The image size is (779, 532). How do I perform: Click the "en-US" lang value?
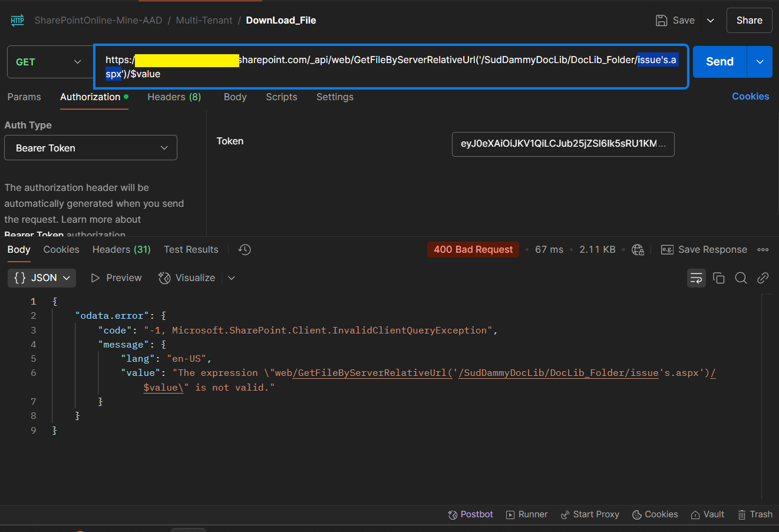pos(187,359)
